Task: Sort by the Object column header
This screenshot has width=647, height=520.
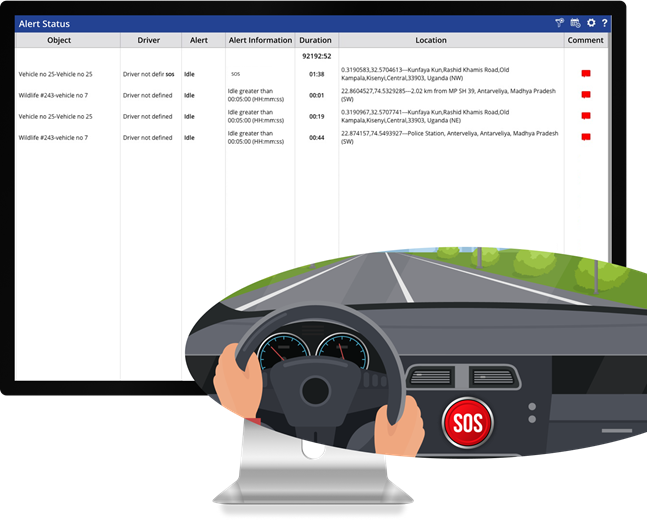Action: pos(59,41)
